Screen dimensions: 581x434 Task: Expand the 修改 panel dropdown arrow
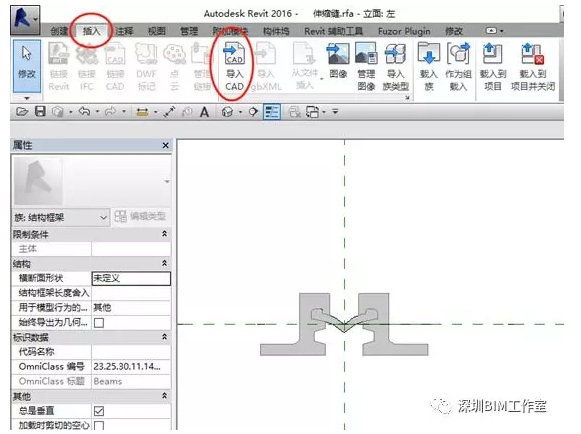[x=27, y=98]
